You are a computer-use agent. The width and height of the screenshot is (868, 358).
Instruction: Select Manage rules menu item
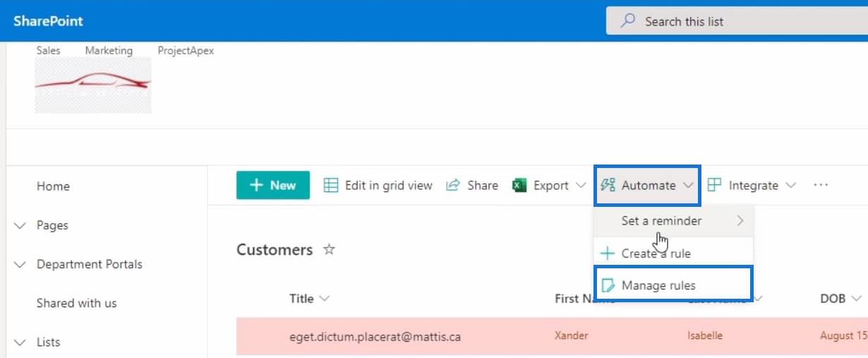pyautogui.click(x=674, y=285)
